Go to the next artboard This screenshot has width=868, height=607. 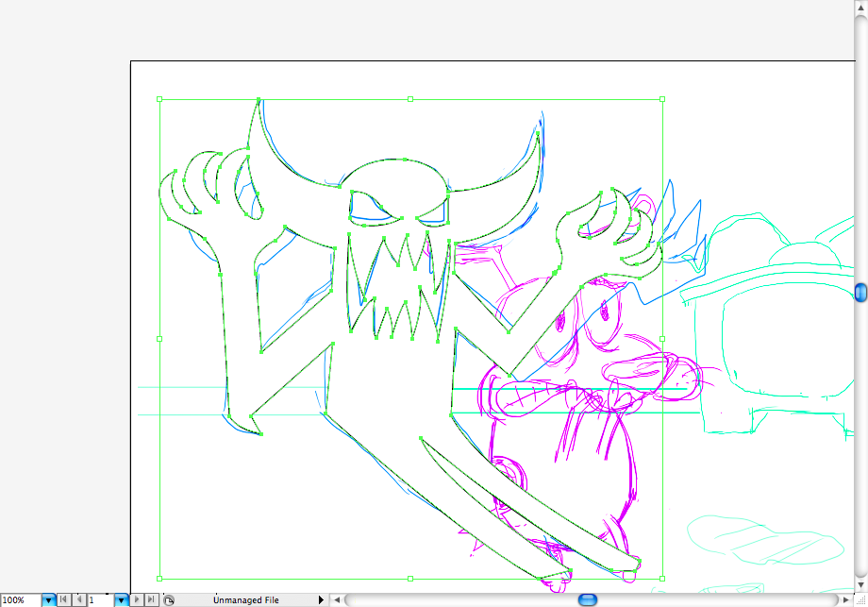[x=137, y=599]
